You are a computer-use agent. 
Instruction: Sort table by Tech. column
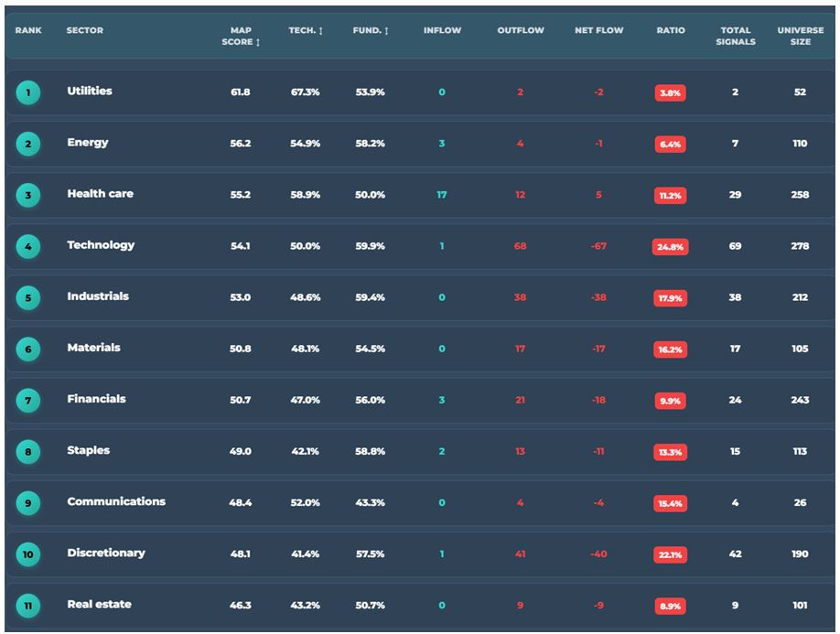tap(306, 31)
